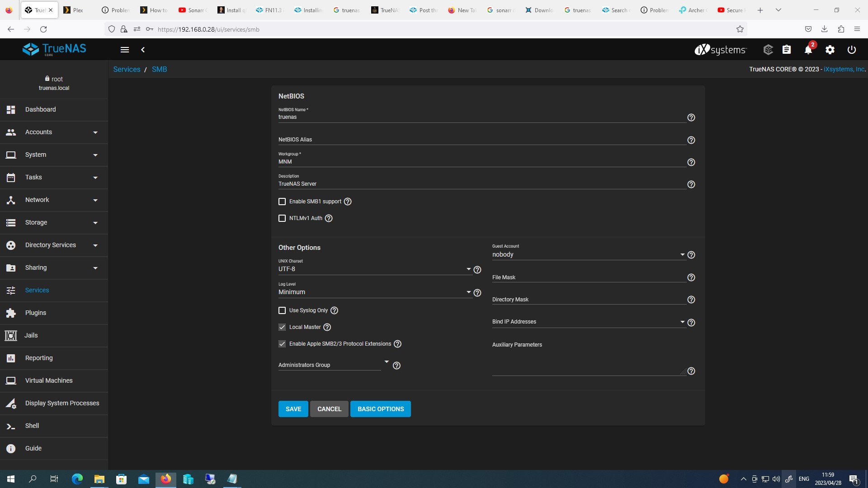Tick Use Syslog Only checkbox

(x=282, y=310)
